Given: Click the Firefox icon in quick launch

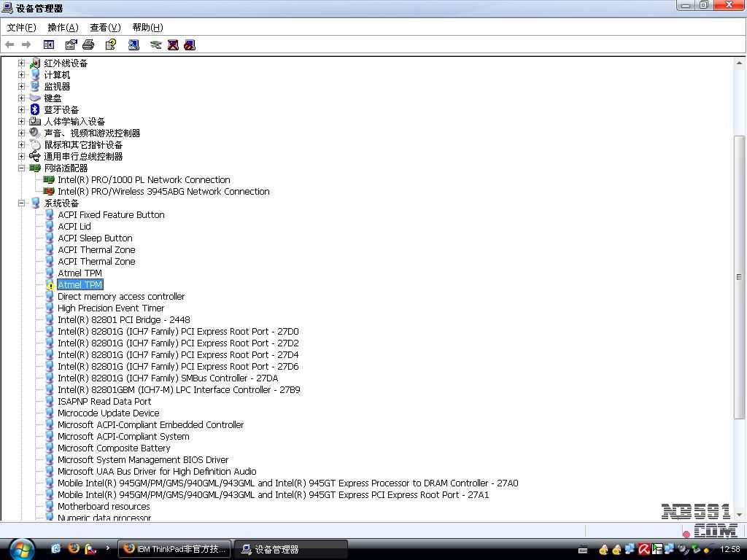Looking at the screenshot, I should (74, 548).
